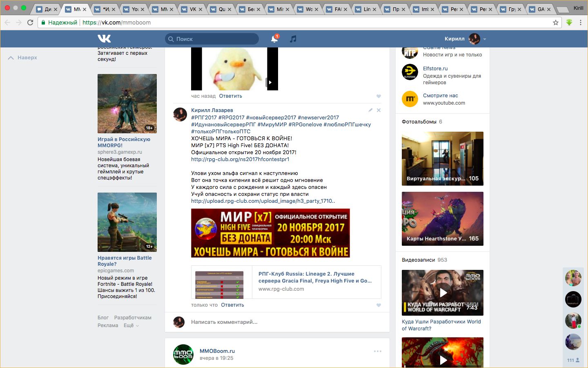This screenshot has height=368, width=588.
Task: Click "Наверх" to go up
Action: 22,58
